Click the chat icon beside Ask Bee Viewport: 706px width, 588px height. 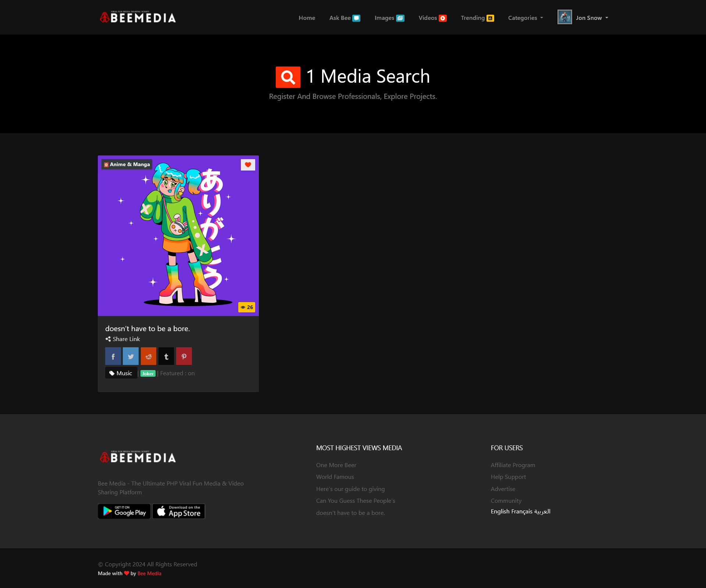(x=356, y=17)
